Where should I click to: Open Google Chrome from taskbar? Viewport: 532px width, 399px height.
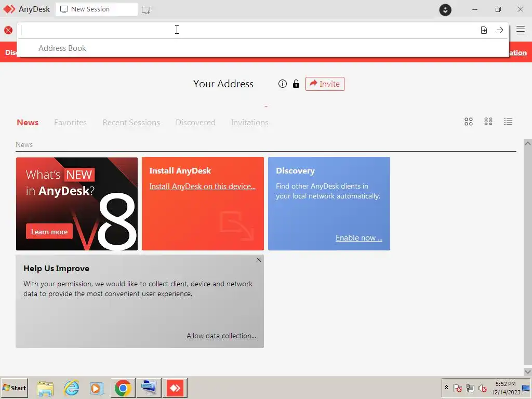click(123, 388)
